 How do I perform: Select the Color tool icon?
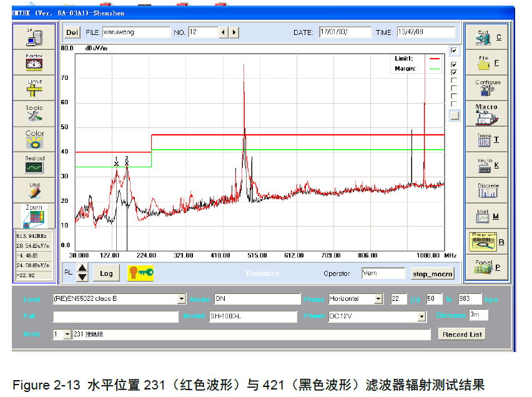point(34,139)
